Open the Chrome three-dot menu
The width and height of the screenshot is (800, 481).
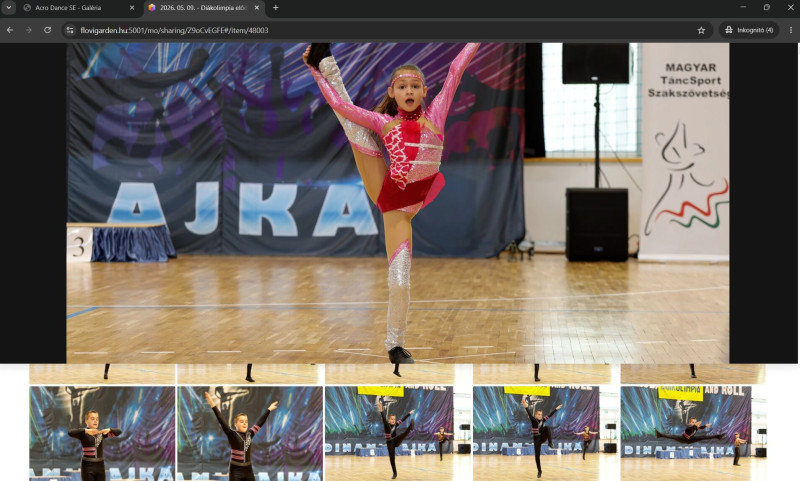coord(791,30)
